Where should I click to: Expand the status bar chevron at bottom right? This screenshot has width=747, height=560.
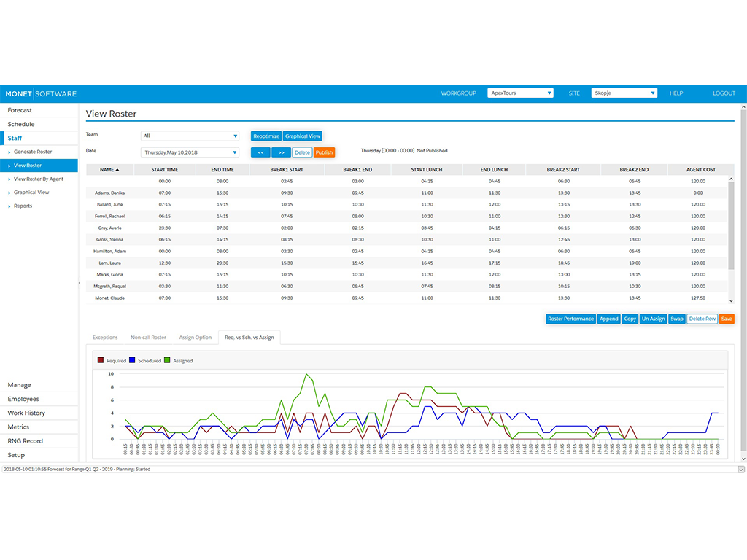[741, 470]
